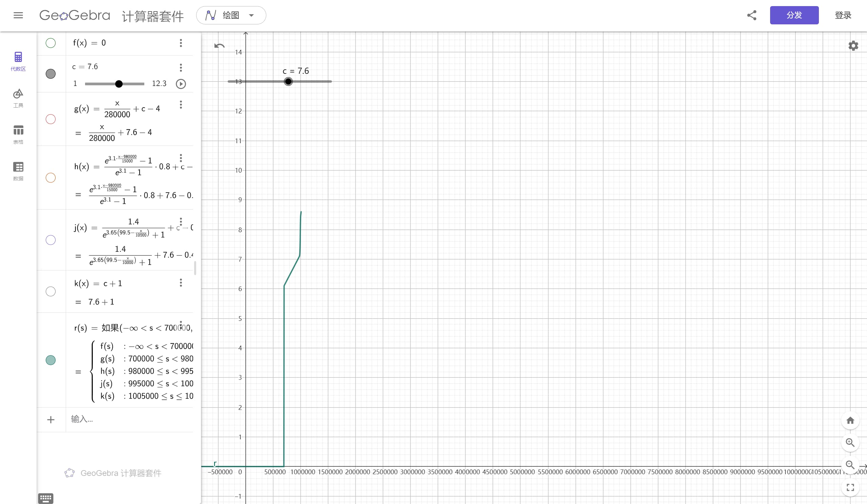Viewport: 867px width, 504px height.
Task: Click the c slider handle in graphics view
Action: [x=288, y=82]
